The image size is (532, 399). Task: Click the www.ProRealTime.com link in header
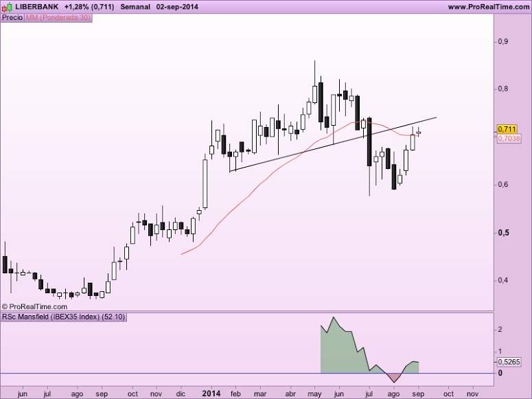pos(488,7)
